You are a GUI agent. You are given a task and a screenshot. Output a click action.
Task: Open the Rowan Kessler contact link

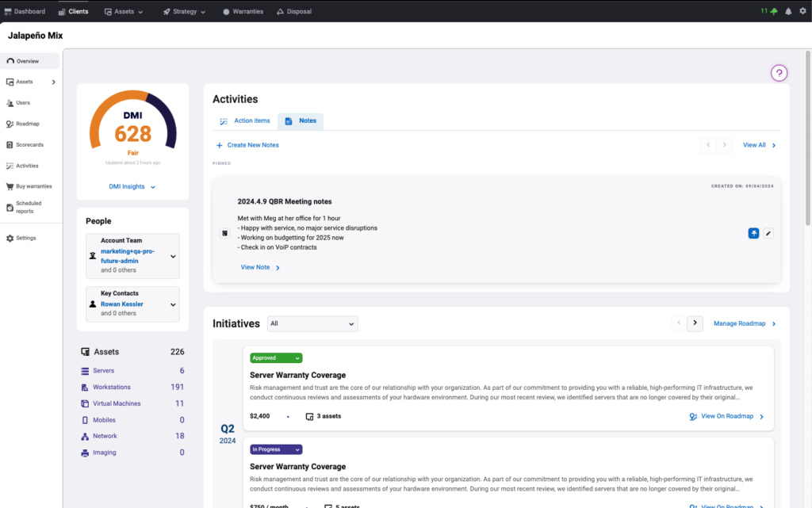(x=121, y=304)
